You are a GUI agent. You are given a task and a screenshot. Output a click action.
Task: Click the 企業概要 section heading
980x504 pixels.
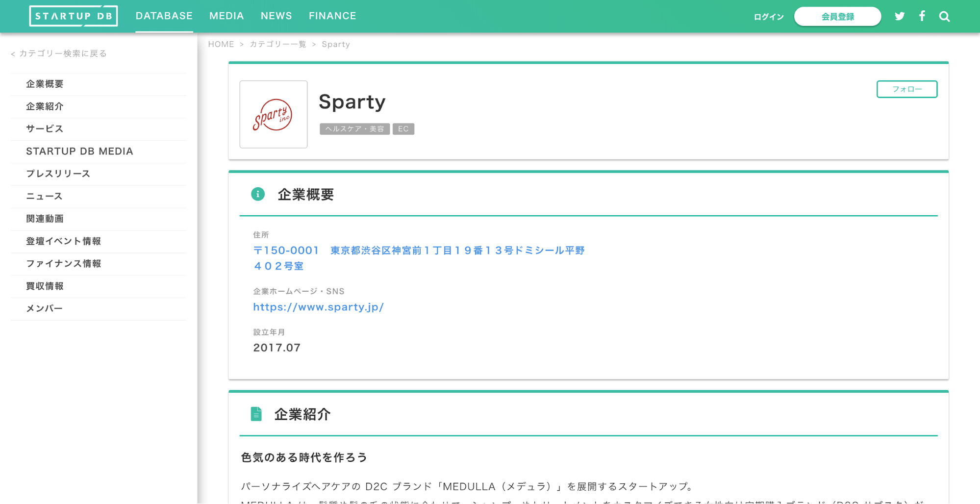306,195
